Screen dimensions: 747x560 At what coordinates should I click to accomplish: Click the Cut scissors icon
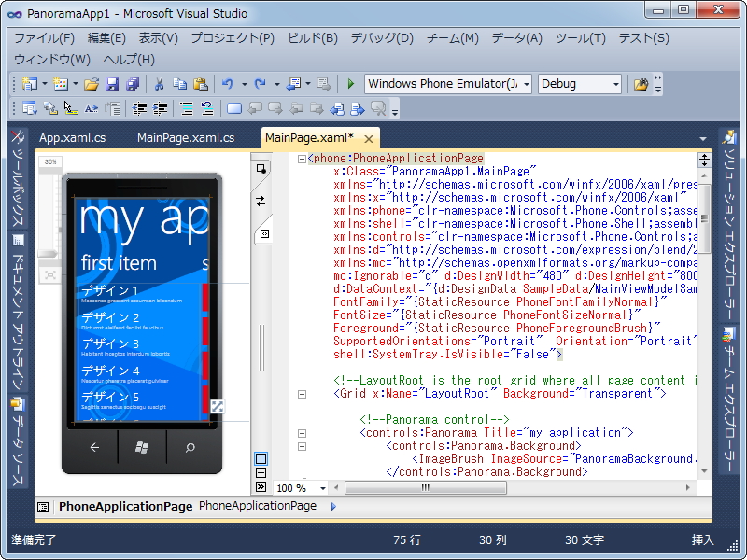159,84
